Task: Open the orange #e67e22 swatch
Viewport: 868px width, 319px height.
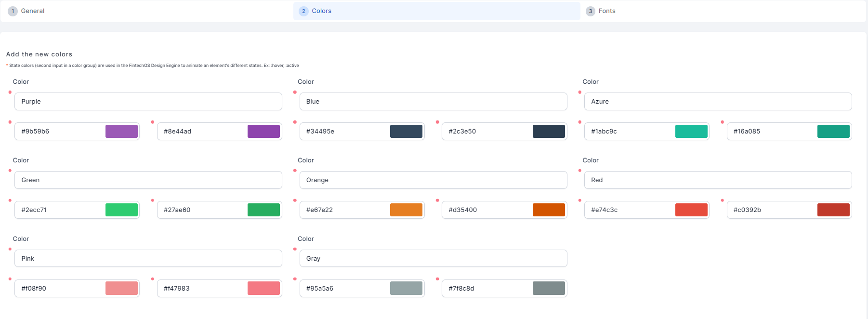Action: (x=406, y=210)
